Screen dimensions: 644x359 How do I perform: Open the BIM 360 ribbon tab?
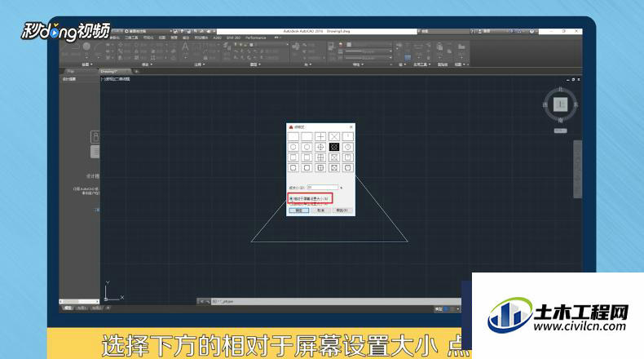pos(234,38)
